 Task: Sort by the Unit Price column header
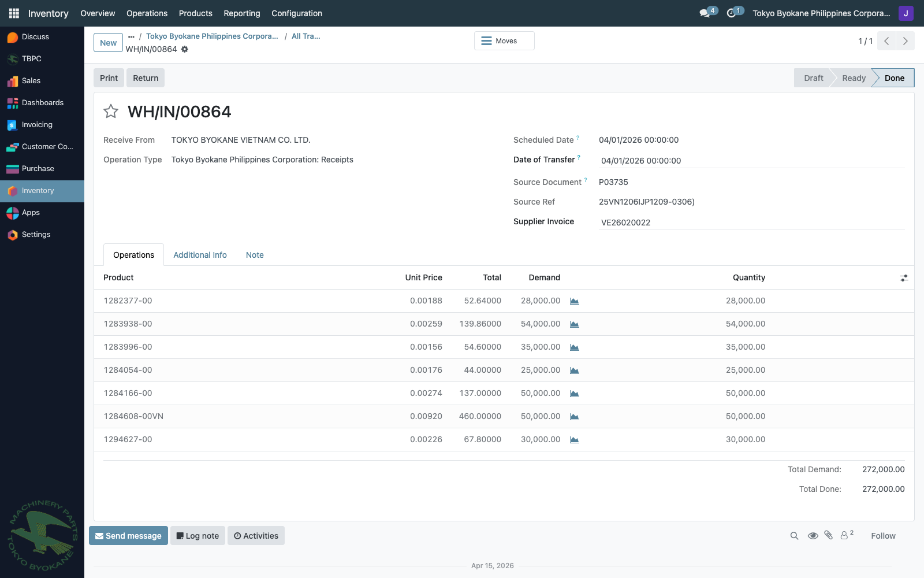(x=423, y=278)
